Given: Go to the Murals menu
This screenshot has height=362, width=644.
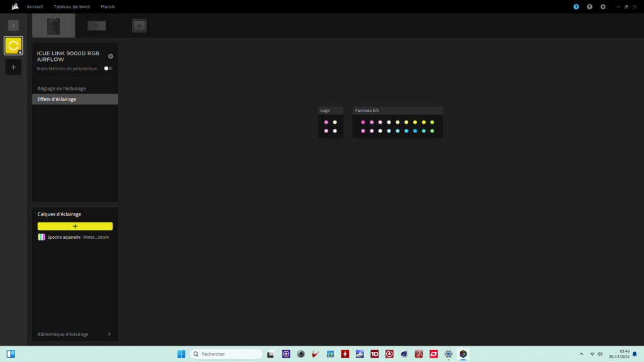Looking at the screenshot, I should 108,6.
